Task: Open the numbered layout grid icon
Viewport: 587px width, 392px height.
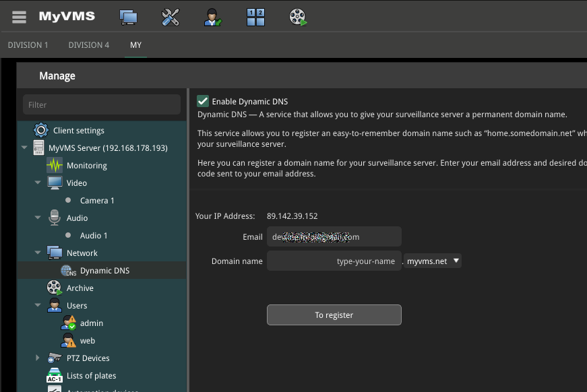Action: tap(255, 17)
